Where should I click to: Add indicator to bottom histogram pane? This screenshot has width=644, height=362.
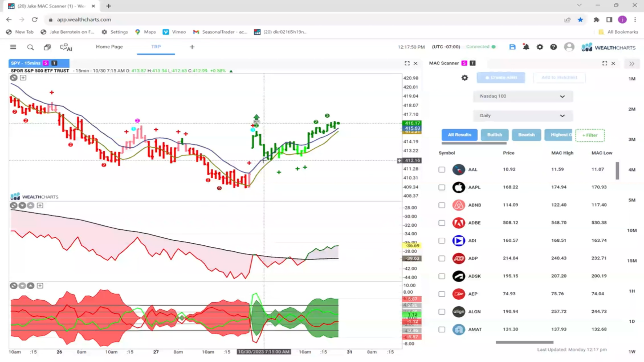click(x=40, y=286)
